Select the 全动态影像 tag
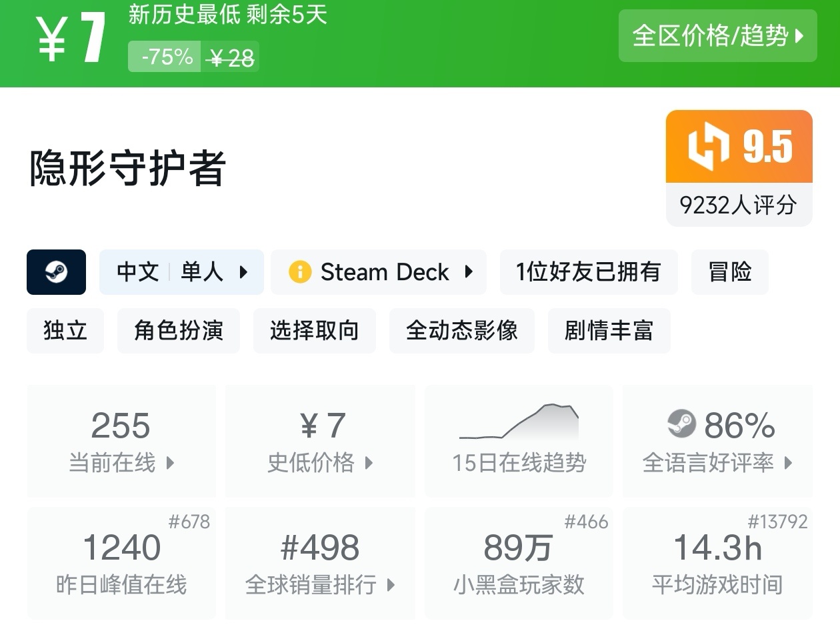 point(462,331)
